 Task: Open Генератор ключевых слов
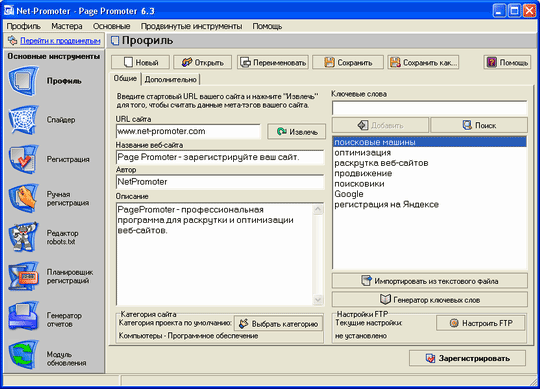click(430, 299)
